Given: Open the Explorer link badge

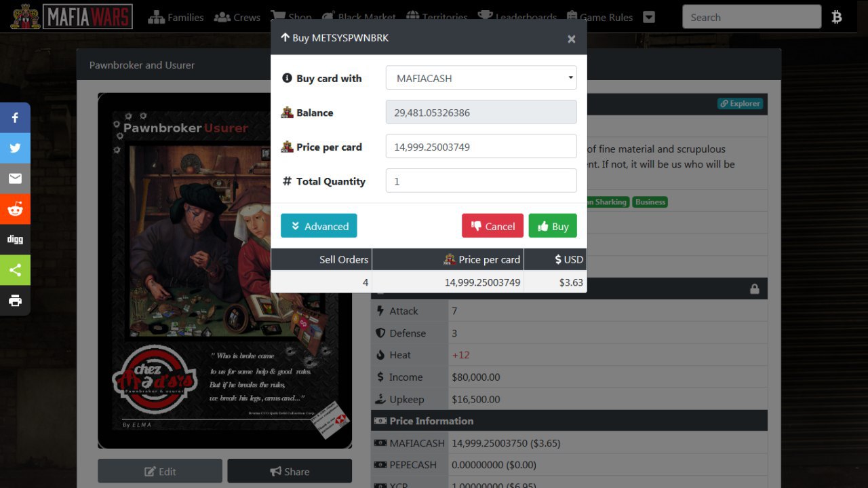Looking at the screenshot, I should point(741,104).
